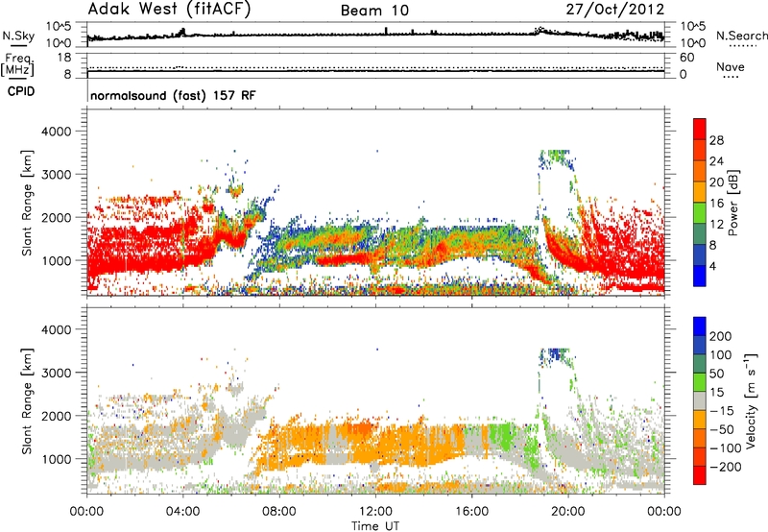Image resolution: width=768 pixels, height=532 pixels.
Task: Pick the light green power colorbar segment
Action: (x=700, y=213)
